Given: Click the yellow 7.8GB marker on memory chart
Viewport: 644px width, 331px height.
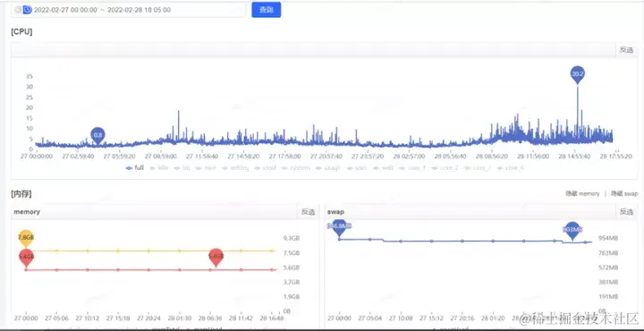Looking at the screenshot, I should click(26, 238).
